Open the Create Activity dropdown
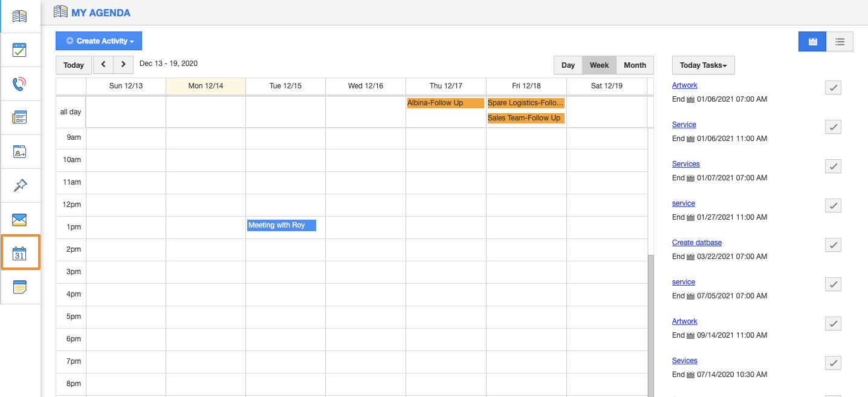The height and width of the screenshot is (397, 868). [99, 41]
